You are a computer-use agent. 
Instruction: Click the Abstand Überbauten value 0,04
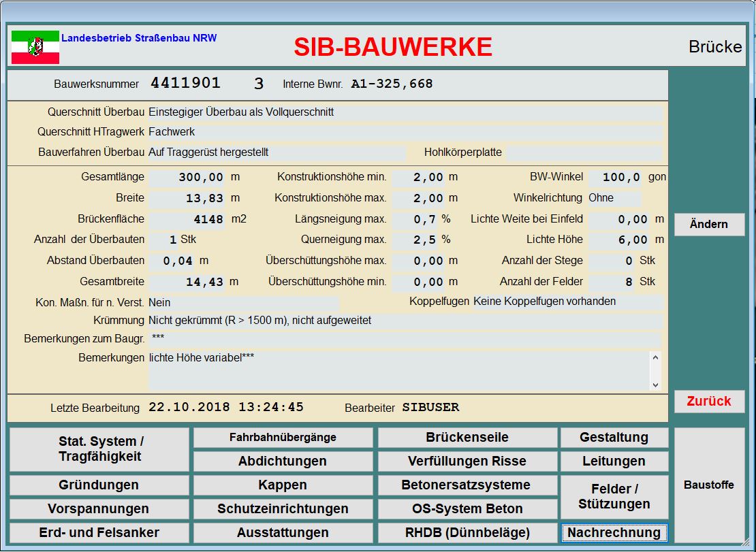(x=172, y=261)
